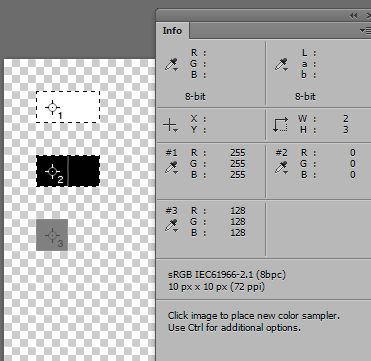Viewport: 371px width, 361px height.
Task: Click the #2 sampler label
Action: tap(281, 153)
